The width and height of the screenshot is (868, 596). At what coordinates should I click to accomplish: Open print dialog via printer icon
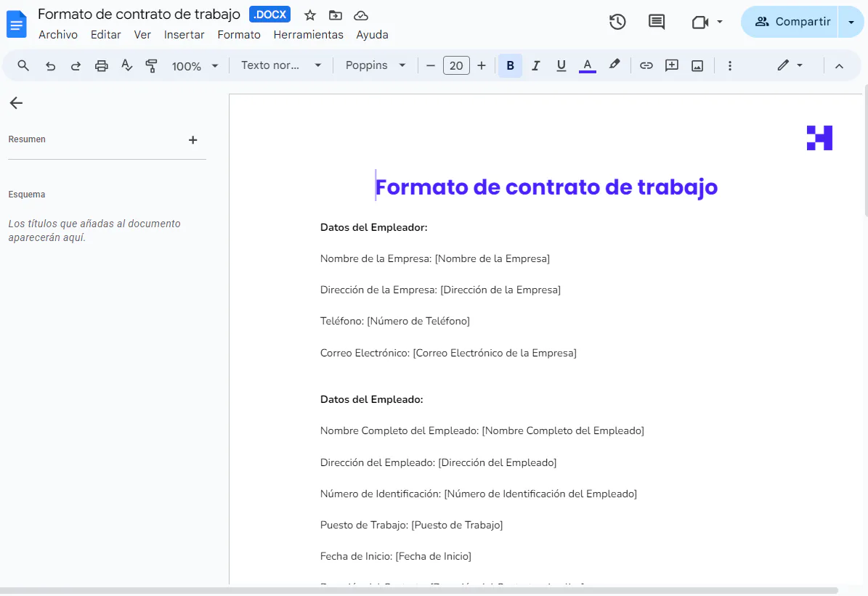pyautogui.click(x=101, y=65)
